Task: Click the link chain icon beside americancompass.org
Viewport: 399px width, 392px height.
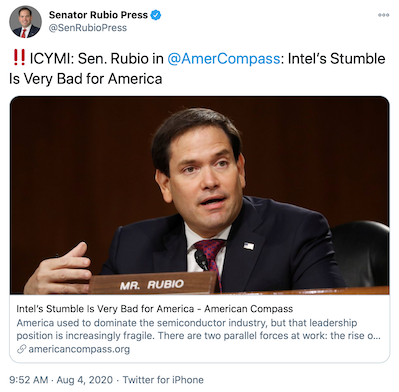Action: pyautogui.click(x=21, y=349)
